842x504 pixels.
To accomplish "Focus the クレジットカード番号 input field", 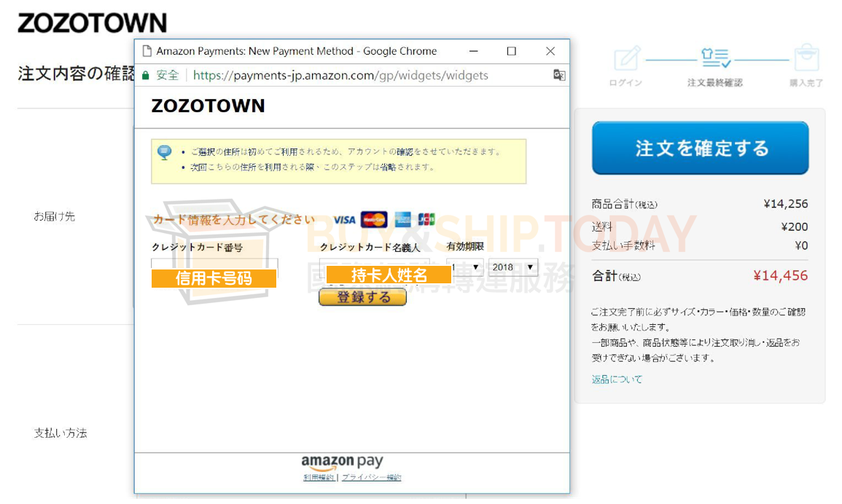I will pyautogui.click(x=215, y=268).
